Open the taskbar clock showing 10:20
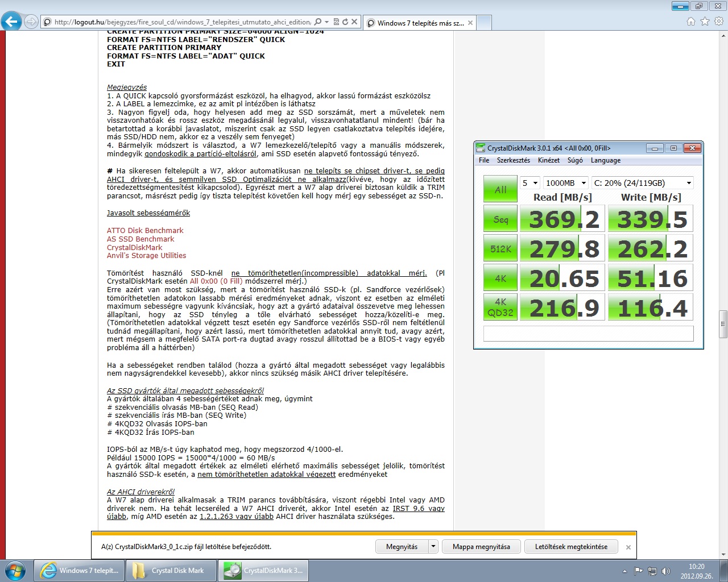The height and width of the screenshot is (582, 728). coord(696,571)
